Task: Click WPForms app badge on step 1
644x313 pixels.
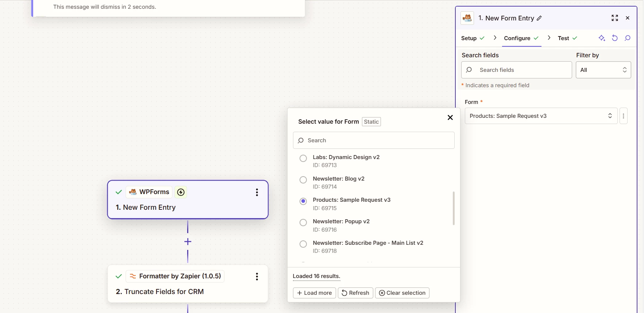Action: (149, 192)
